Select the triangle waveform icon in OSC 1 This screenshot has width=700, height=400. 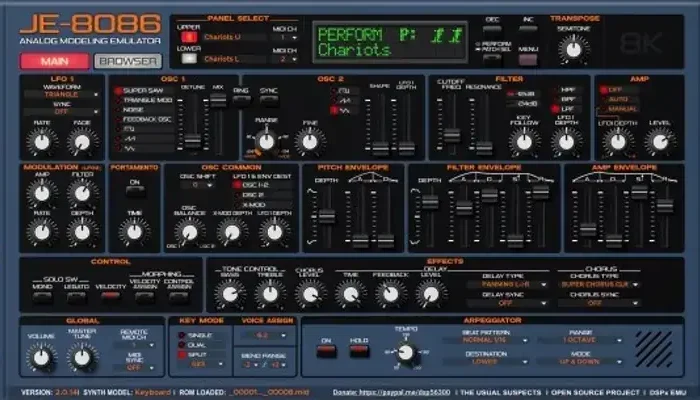[144, 148]
